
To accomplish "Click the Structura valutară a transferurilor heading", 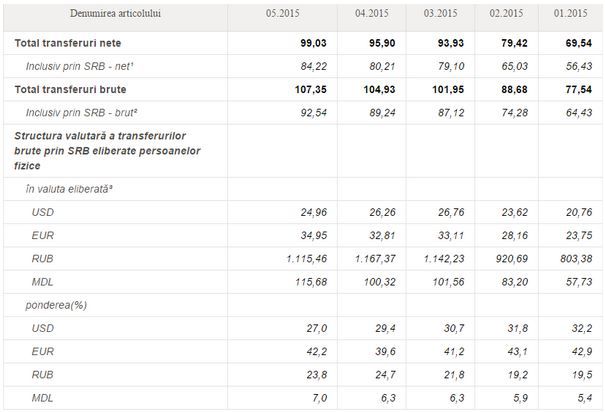I will [x=107, y=151].
